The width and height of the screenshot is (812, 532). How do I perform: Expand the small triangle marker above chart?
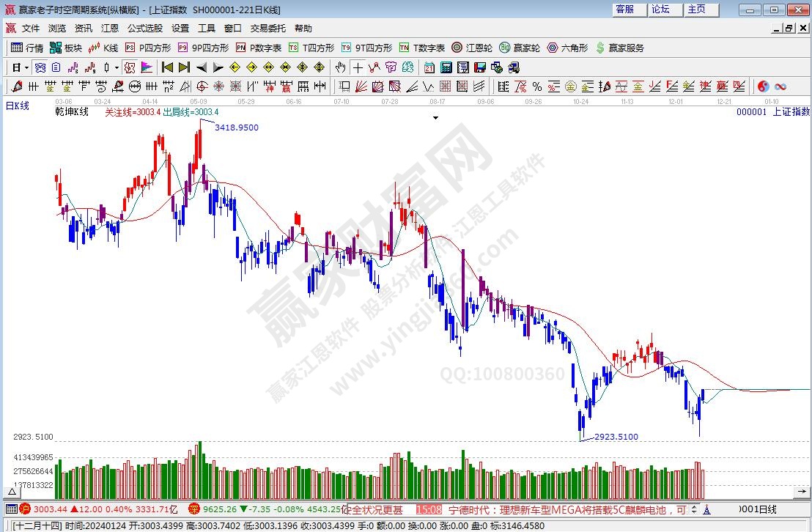pyautogui.click(x=436, y=117)
